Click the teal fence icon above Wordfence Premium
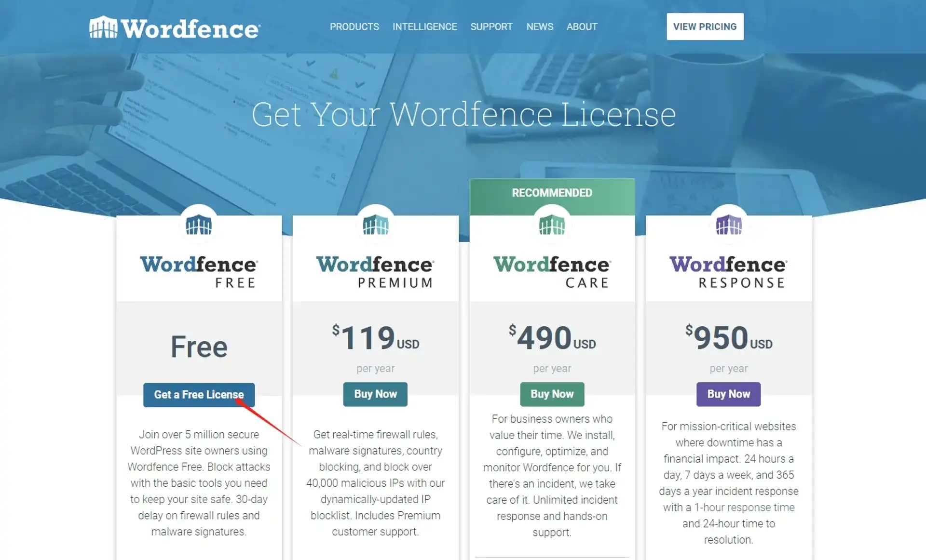Screen dimensions: 926x560 click(376, 225)
